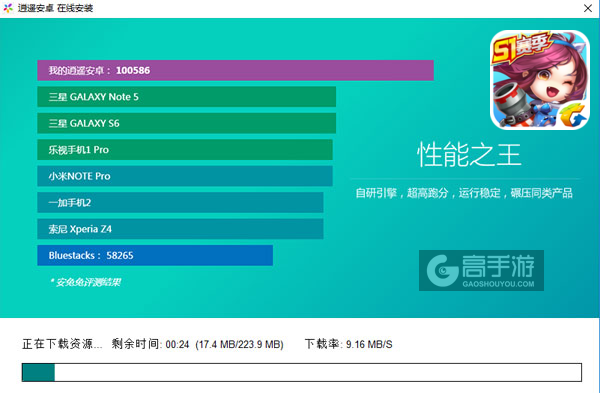The height and width of the screenshot is (393, 600).
Task: Select the 乐视手机1 Pro bar
Action: [x=185, y=150]
